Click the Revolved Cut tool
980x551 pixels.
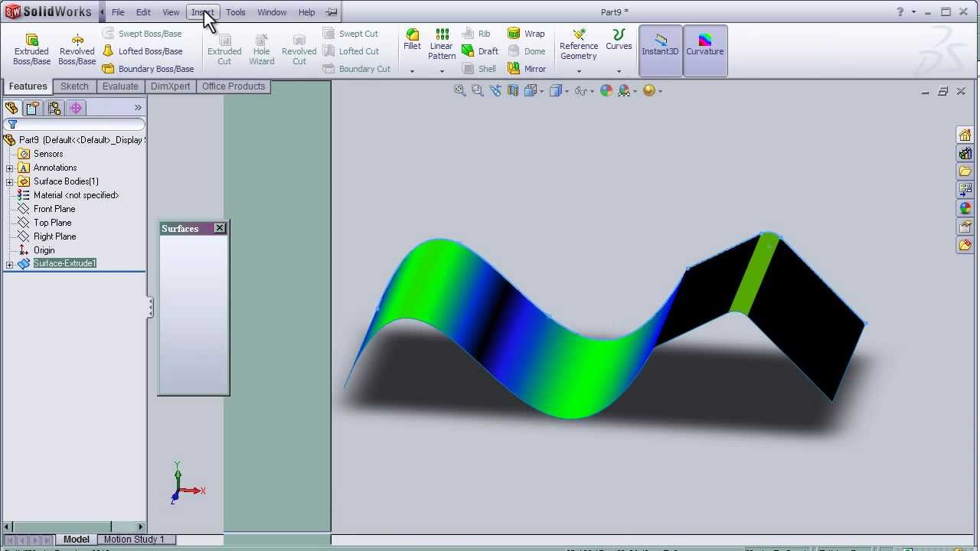(299, 49)
